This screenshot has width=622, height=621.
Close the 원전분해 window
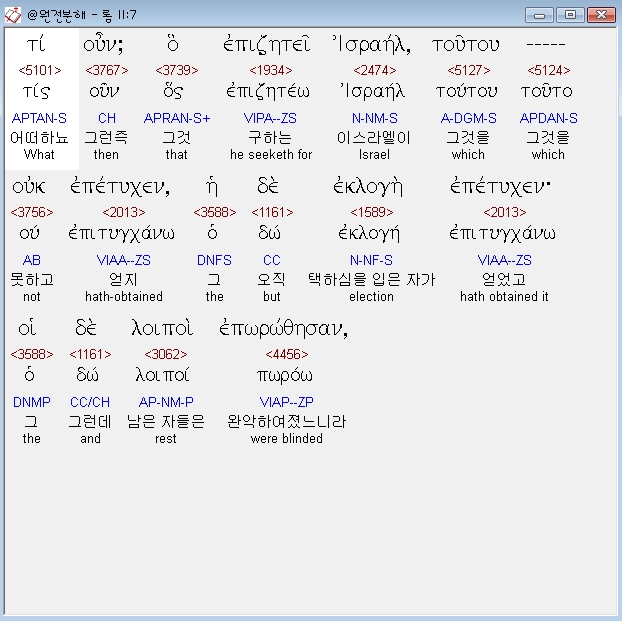pyautogui.click(x=601, y=15)
